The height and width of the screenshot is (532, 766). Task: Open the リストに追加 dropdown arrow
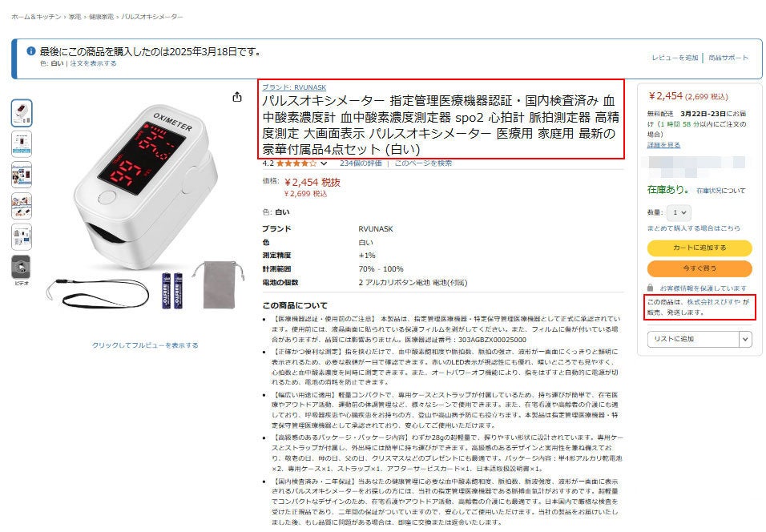pyautogui.click(x=745, y=339)
